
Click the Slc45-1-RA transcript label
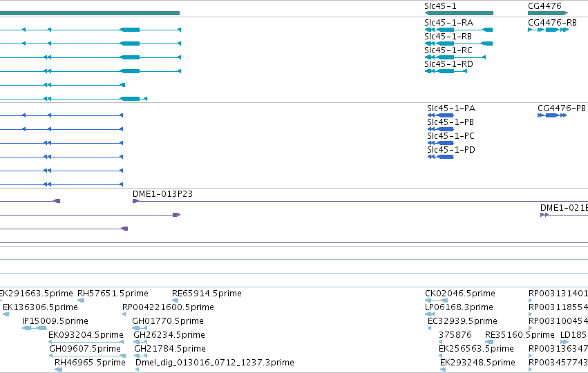[448, 23]
